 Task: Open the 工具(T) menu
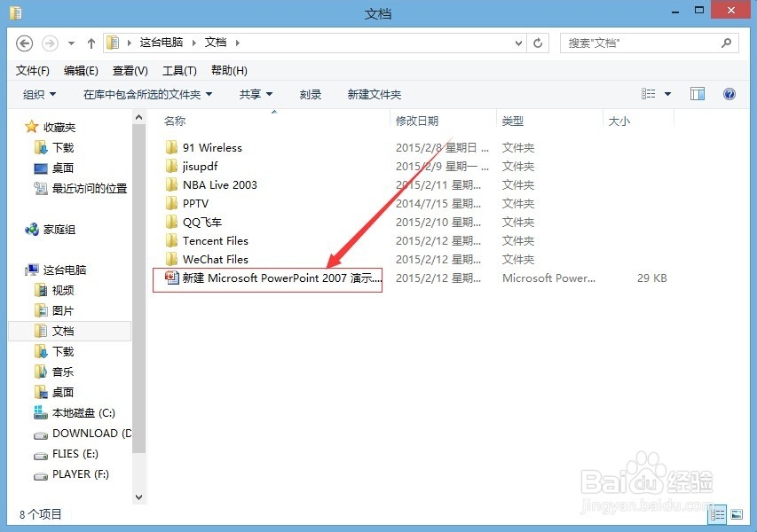tap(179, 71)
